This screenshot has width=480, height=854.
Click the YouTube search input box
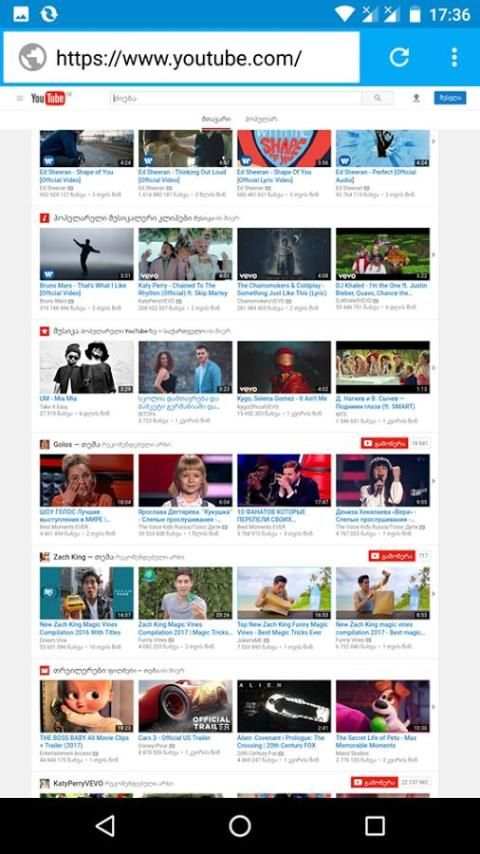click(236, 98)
